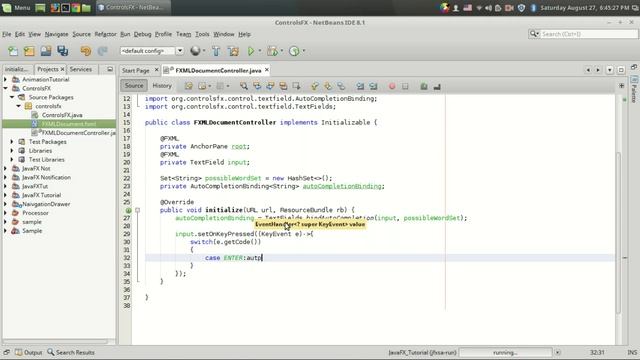
Task: Maximize the editor window button
Action: coord(621,70)
